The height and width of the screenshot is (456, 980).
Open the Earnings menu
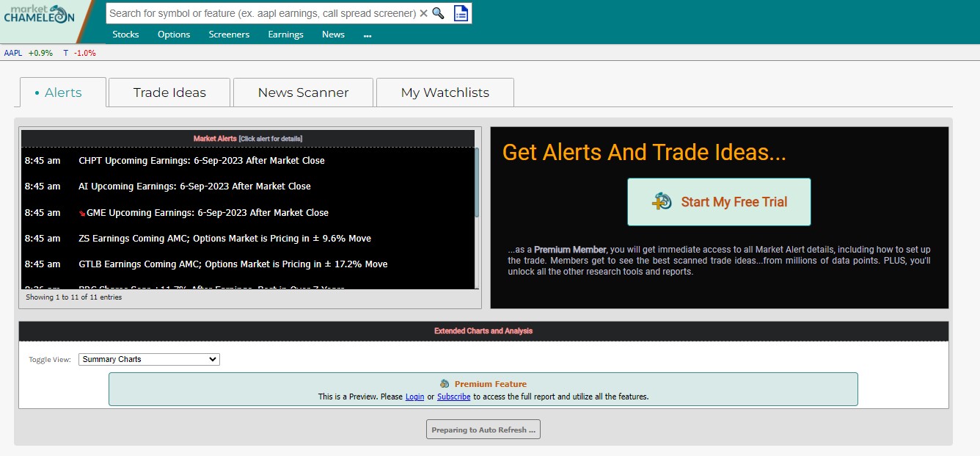tap(285, 35)
